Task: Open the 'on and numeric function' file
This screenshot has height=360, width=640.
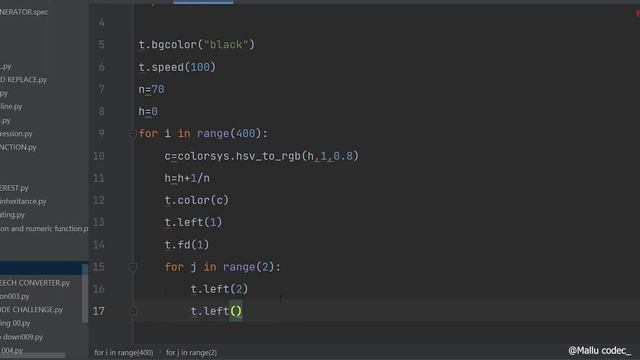Action: point(44,229)
